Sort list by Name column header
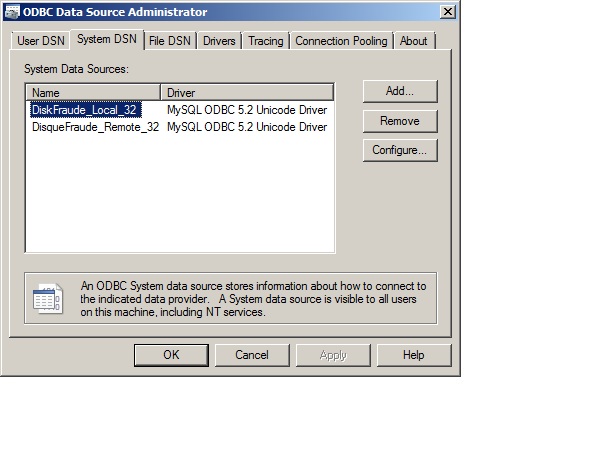This screenshot has height=460, width=614. [93, 92]
